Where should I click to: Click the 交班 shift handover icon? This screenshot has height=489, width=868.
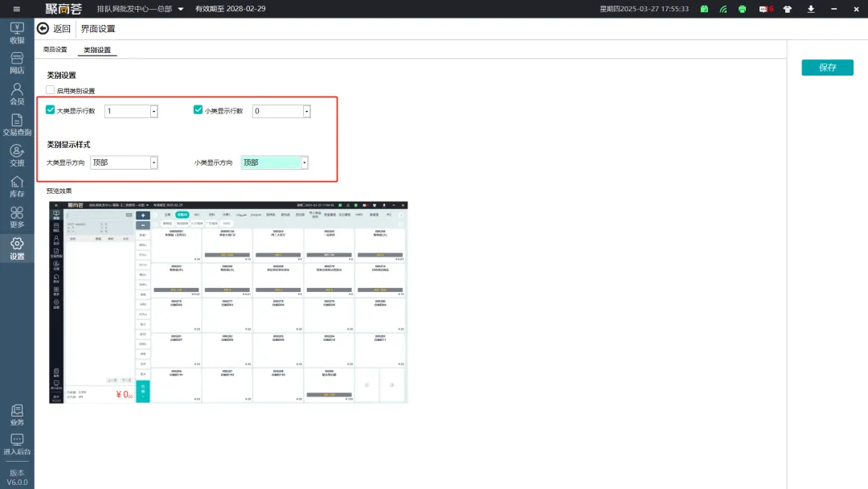[x=17, y=156]
